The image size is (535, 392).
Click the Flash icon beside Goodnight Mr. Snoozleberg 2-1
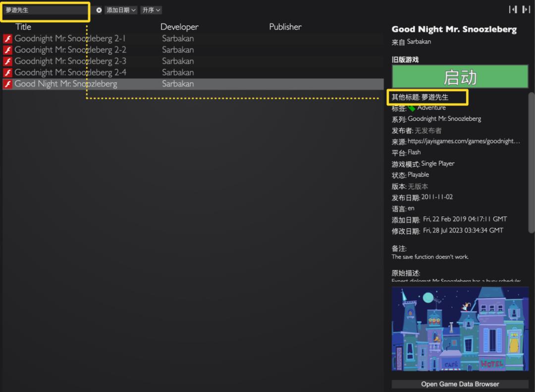(8, 39)
